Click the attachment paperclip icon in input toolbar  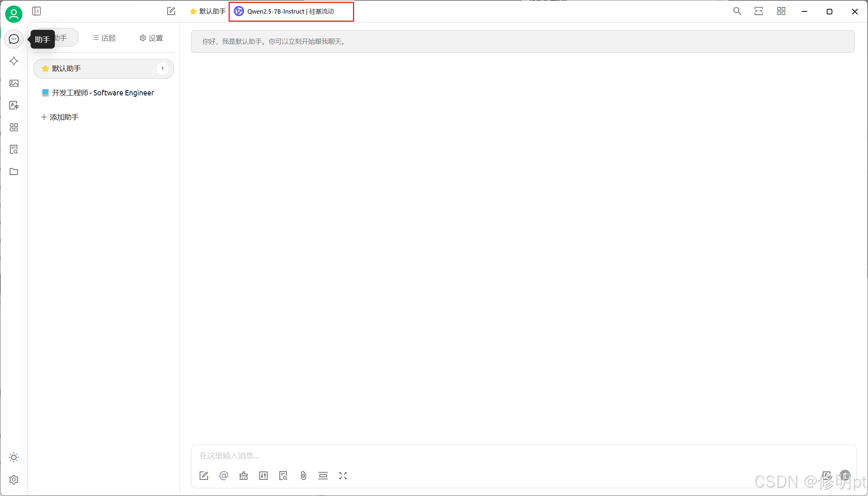(303, 476)
